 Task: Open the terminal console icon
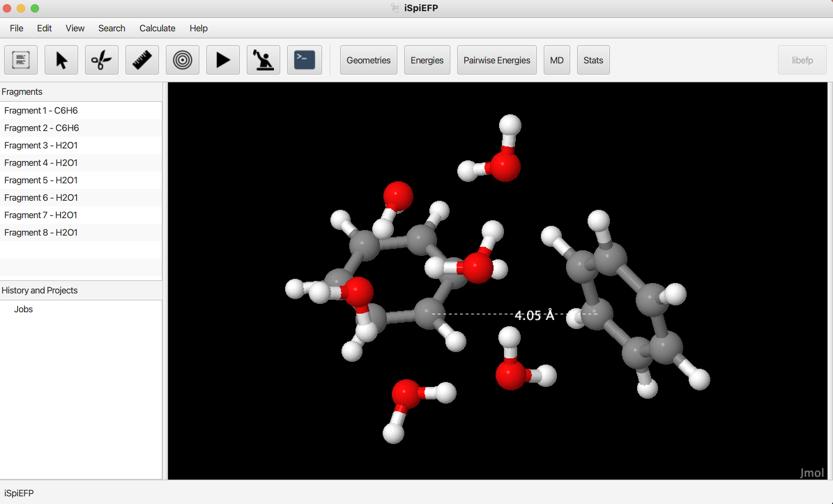tap(305, 60)
